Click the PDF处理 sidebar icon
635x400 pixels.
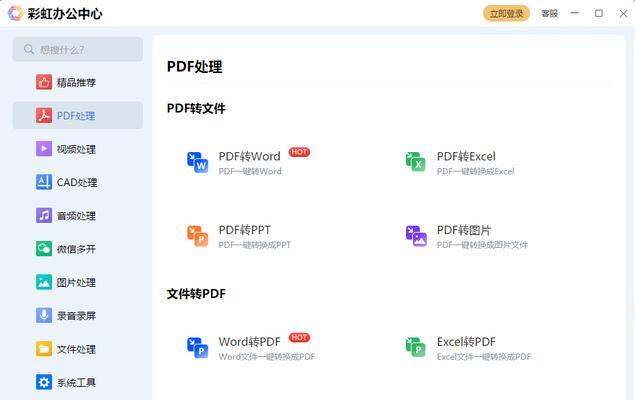(x=44, y=115)
